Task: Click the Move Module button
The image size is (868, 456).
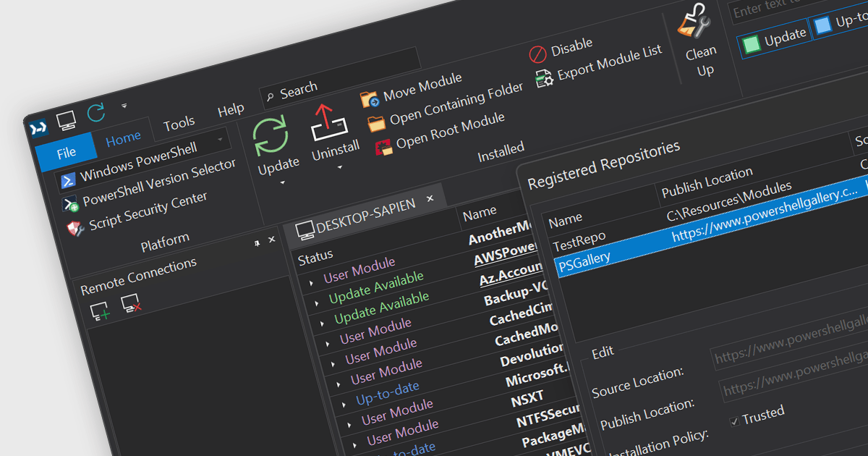Action: (x=412, y=88)
